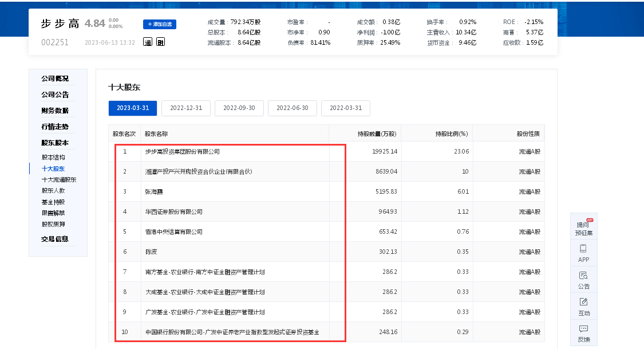Click the 十大股东 section heading
The width and height of the screenshot is (644, 349).
[x=124, y=87]
